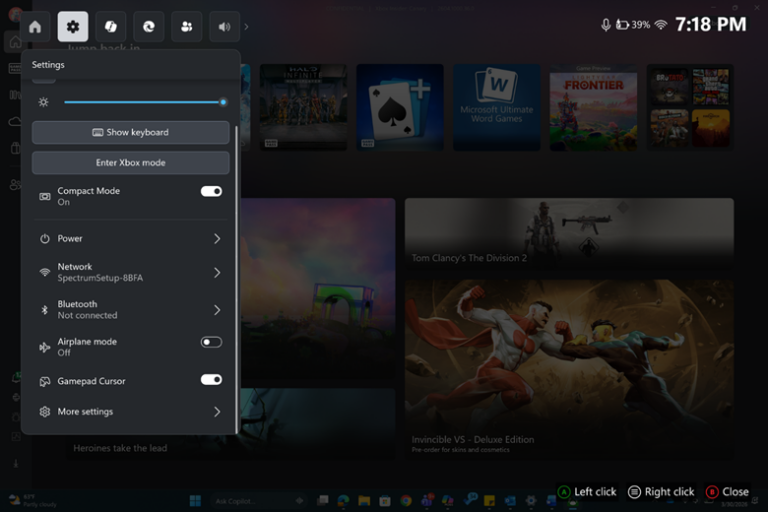
Task: Open Game Pass in Xbox app sidebar
Action: 15,68
